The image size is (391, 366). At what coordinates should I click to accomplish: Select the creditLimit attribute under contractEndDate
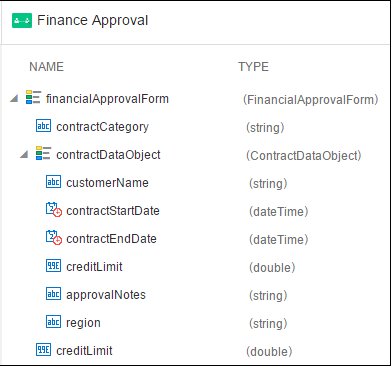94,267
